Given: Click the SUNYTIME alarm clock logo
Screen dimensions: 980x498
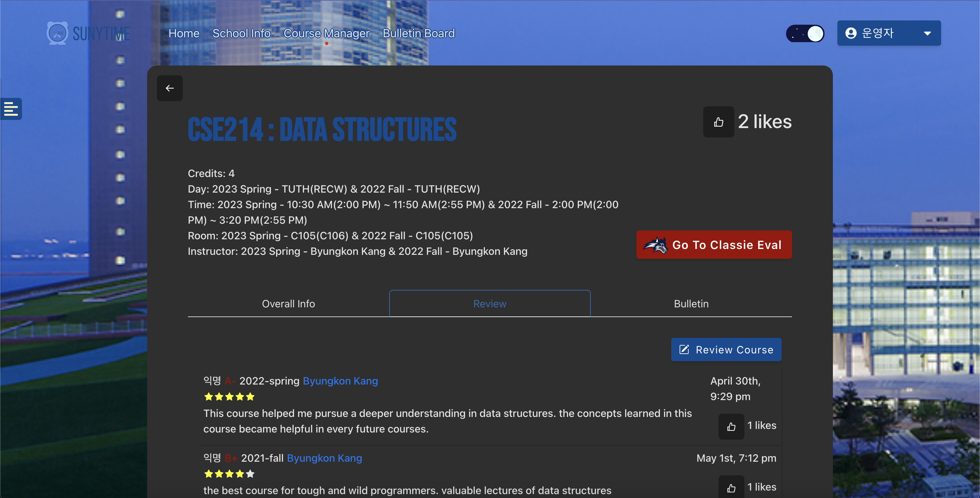Looking at the screenshot, I should click(x=57, y=33).
